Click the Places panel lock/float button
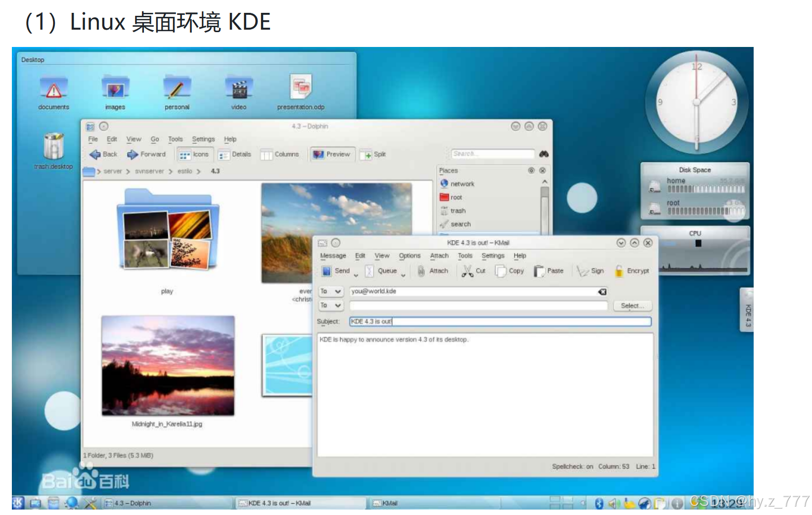The image size is (812, 515). coord(531,171)
